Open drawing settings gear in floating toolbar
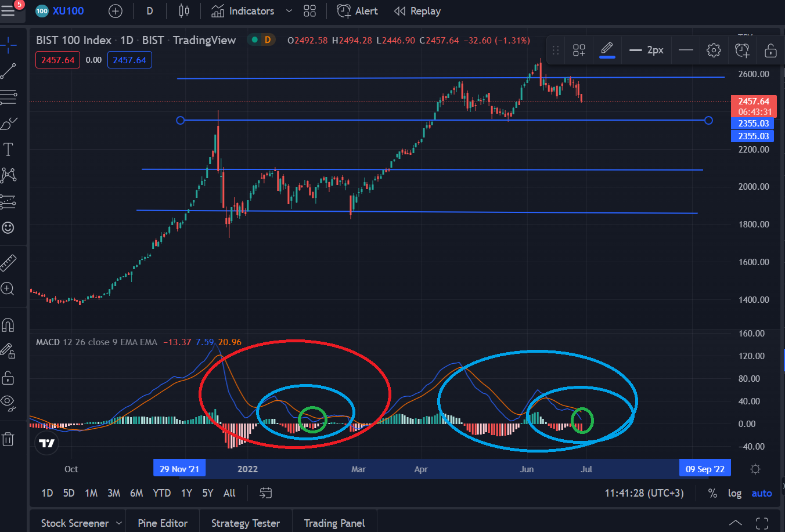Screen dimensions: 785x532 tap(714, 50)
